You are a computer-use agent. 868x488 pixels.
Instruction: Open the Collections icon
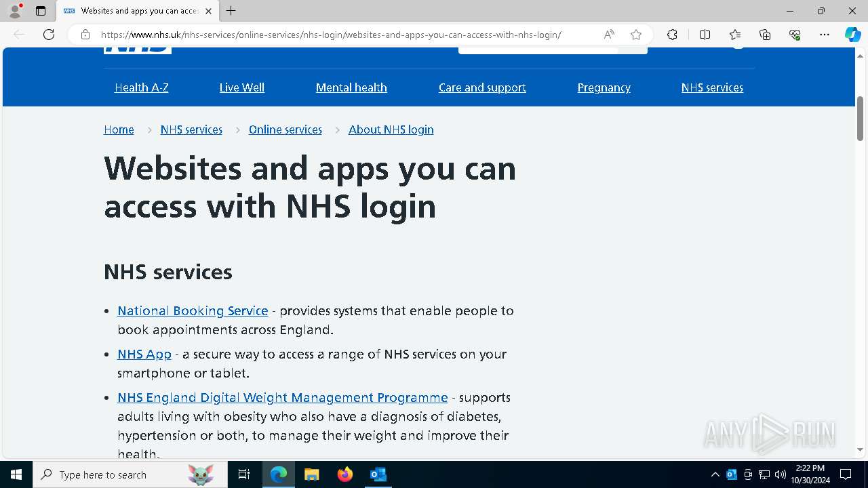(765, 35)
